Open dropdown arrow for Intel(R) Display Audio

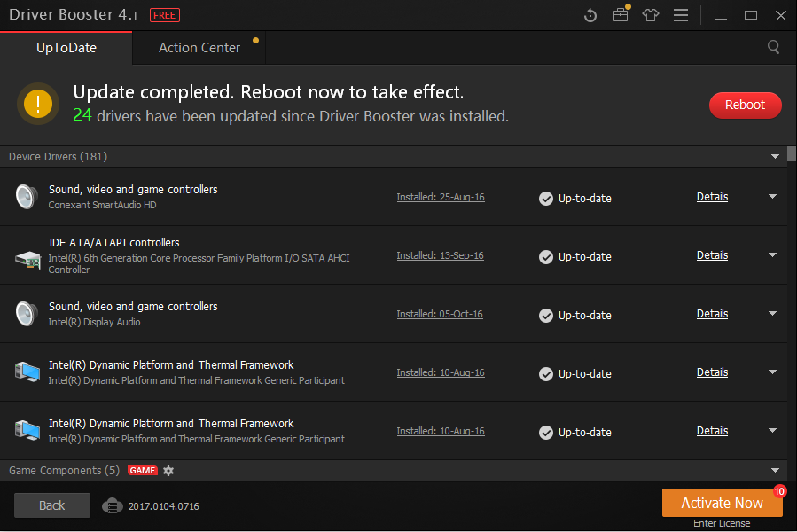click(772, 314)
